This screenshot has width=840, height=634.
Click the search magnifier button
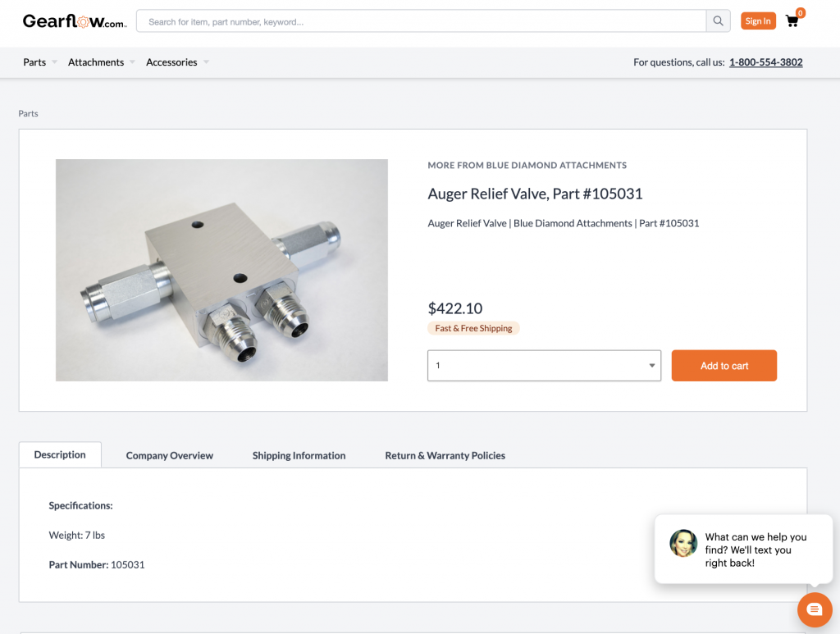[718, 21]
